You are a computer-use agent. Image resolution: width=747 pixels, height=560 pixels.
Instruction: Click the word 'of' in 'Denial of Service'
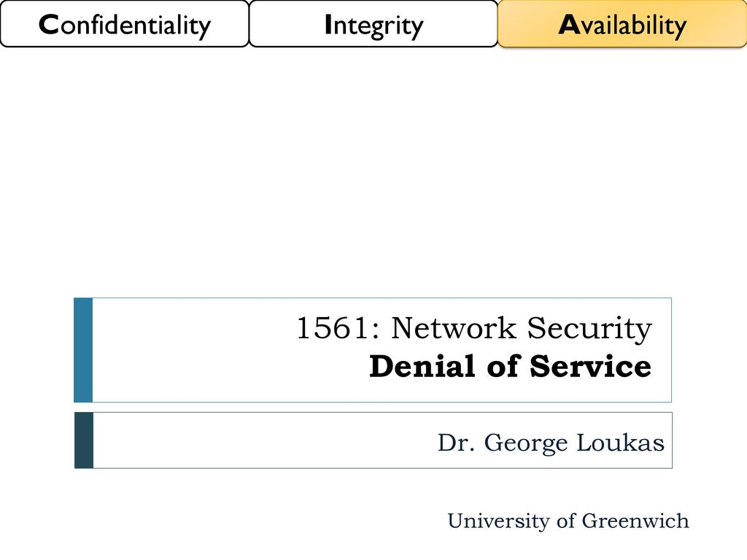pyautogui.click(x=503, y=366)
